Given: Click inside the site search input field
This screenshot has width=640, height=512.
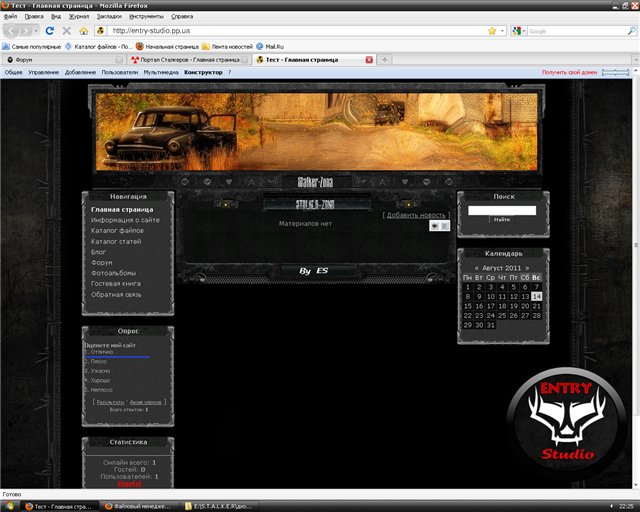Looking at the screenshot, I should [x=502, y=210].
